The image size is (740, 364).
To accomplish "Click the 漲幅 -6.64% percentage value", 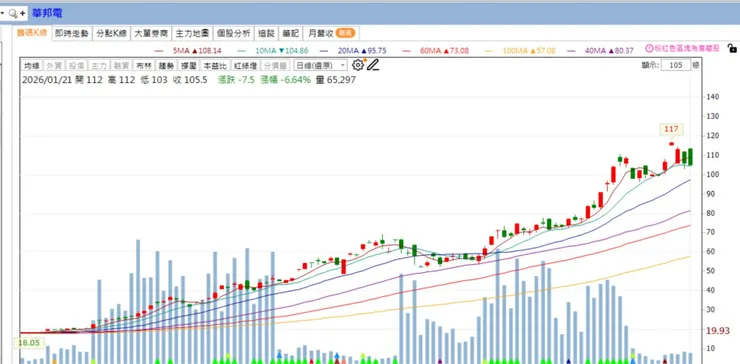I will tap(286, 80).
